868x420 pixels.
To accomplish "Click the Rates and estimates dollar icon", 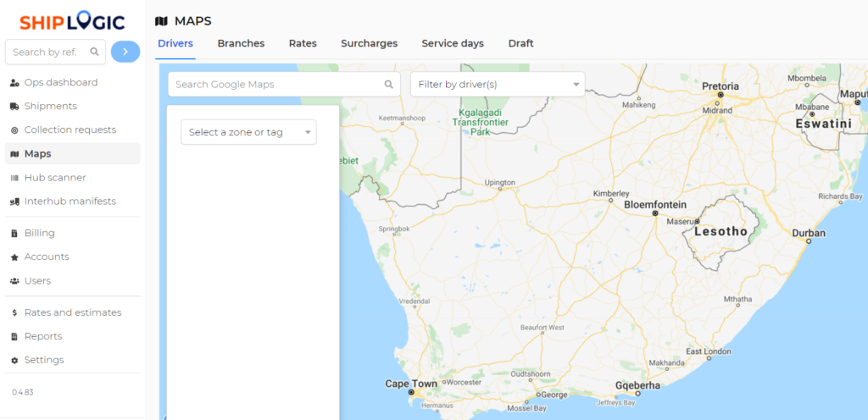I will pyautogui.click(x=14, y=313).
